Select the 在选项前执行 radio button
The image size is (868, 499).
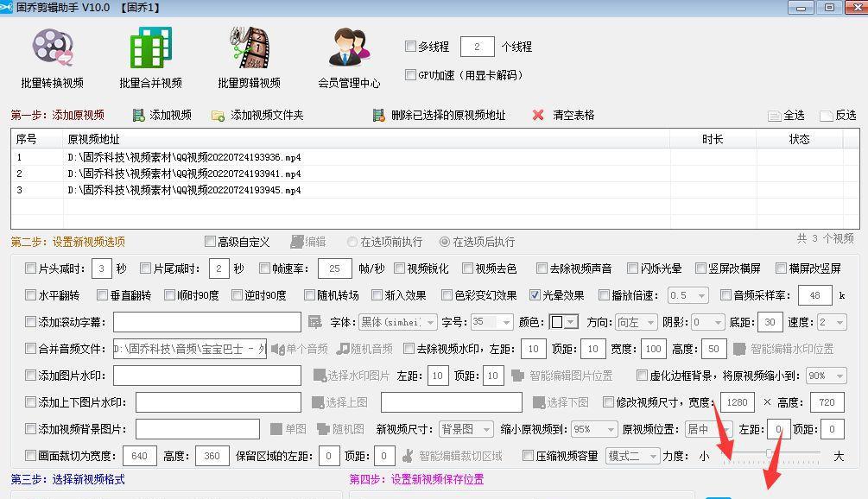pos(352,243)
